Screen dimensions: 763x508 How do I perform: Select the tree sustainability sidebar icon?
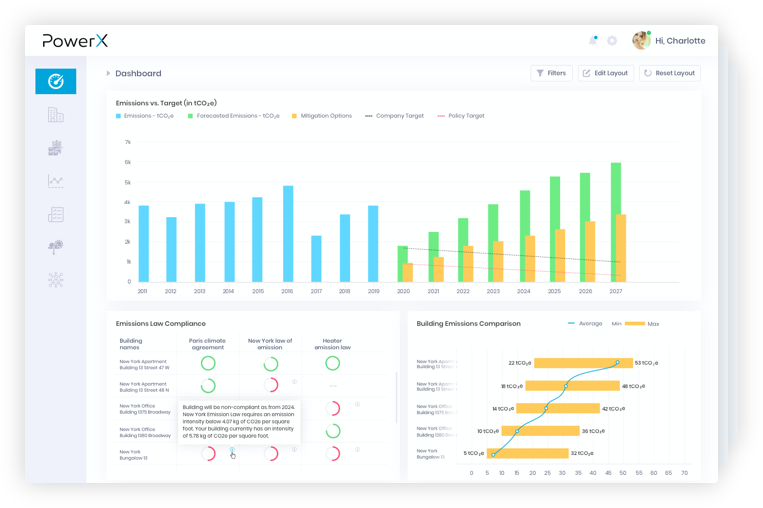[x=55, y=247]
